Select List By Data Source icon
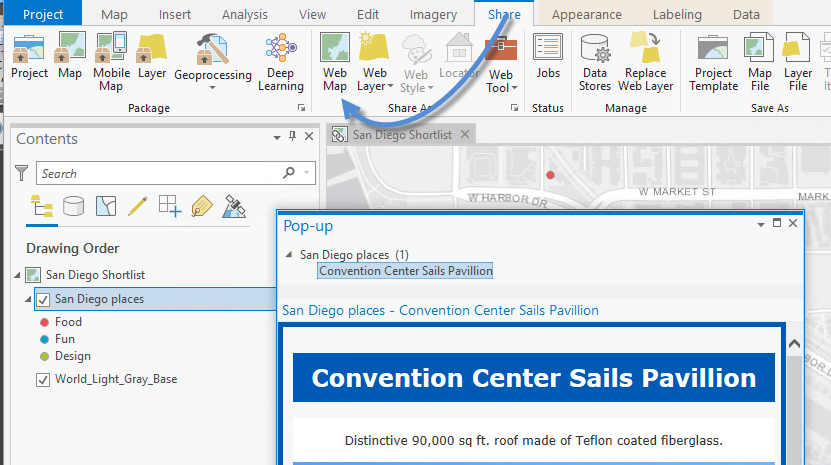Viewport: 831px width, 465px height. [73, 206]
